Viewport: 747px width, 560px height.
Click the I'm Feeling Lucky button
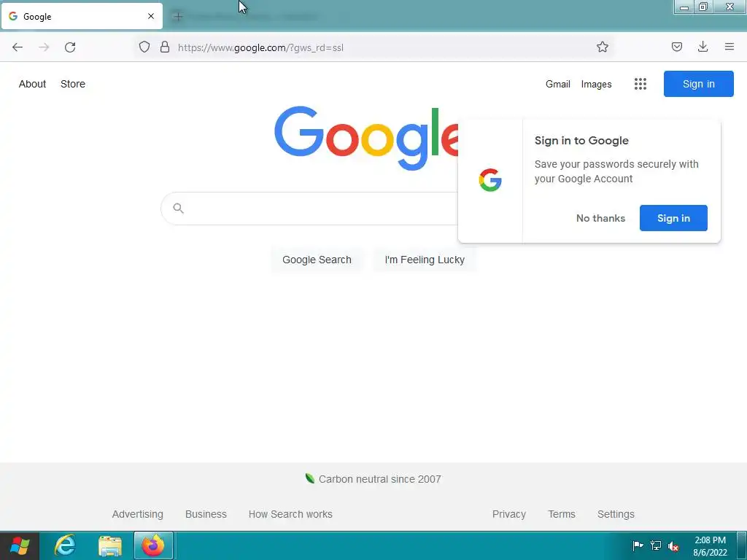pos(425,260)
